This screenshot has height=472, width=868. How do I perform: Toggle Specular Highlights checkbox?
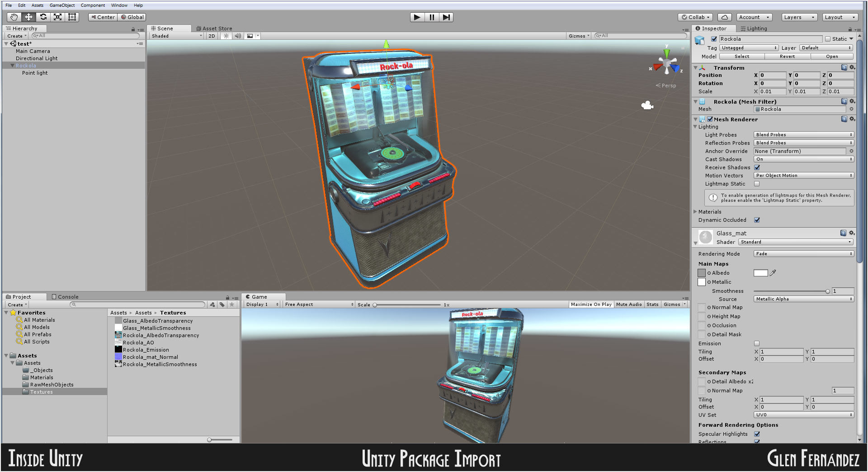(757, 434)
